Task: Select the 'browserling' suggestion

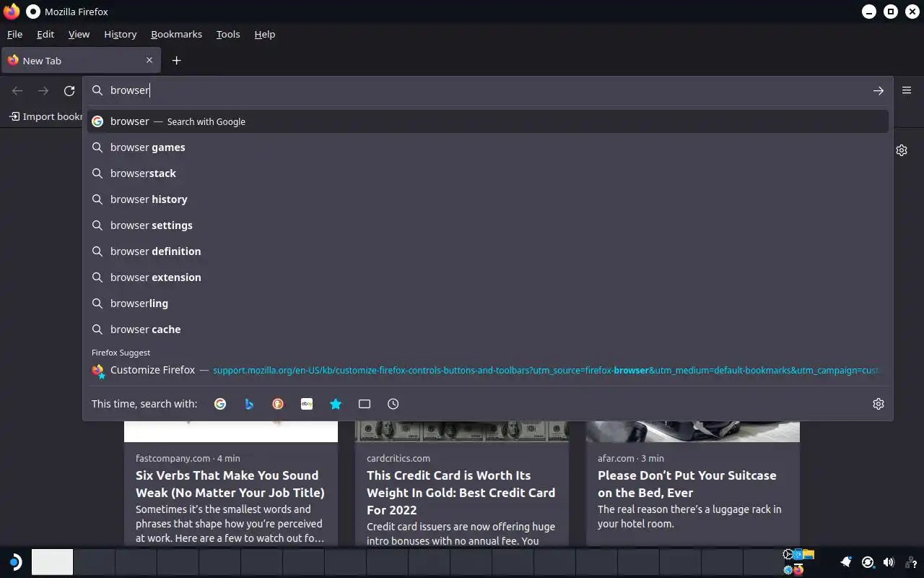Action: pyautogui.click(x=488, y=303)
